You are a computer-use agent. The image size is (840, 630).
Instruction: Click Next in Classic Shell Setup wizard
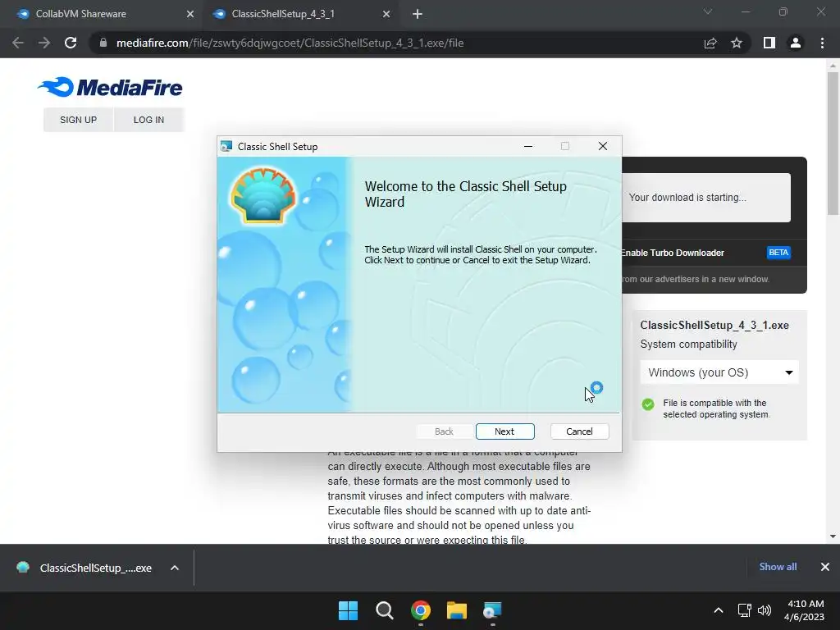(x=504, y=431)
